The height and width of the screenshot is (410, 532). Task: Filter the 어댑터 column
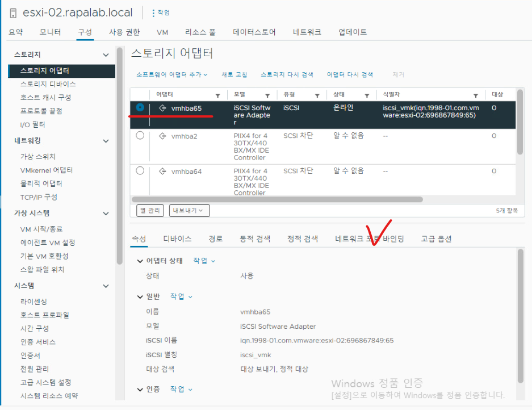[218, 96]
